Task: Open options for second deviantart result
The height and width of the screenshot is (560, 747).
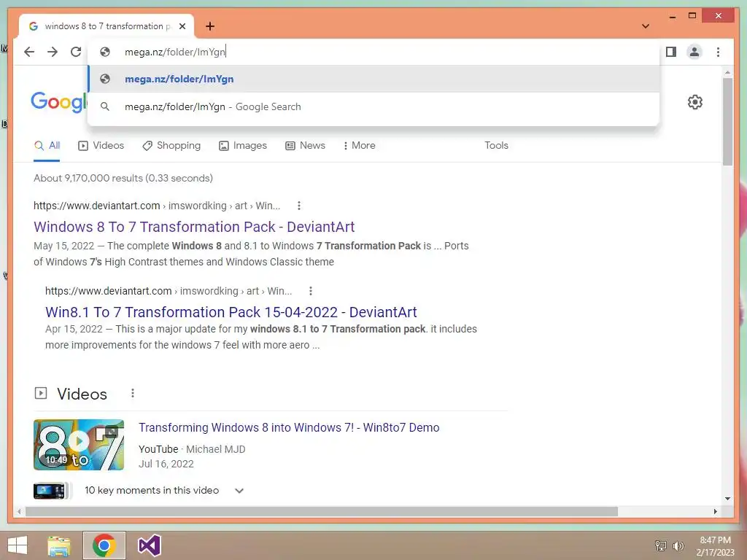Action: [311, 291]
